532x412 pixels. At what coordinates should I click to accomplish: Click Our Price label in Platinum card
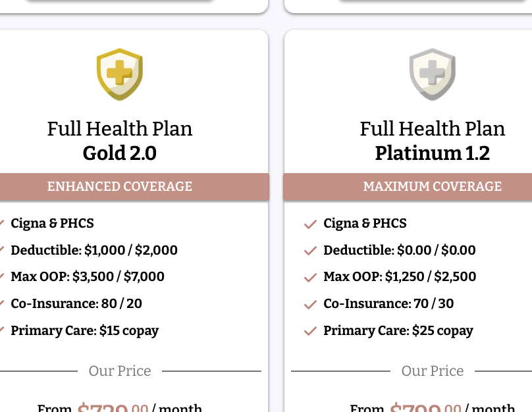pyautogui.click(x=432, y=371)
